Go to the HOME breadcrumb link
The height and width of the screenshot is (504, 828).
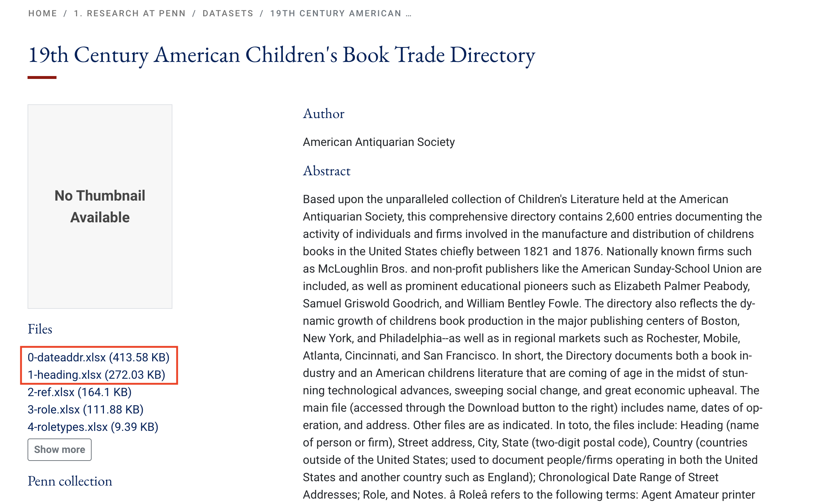click(43, 13)
